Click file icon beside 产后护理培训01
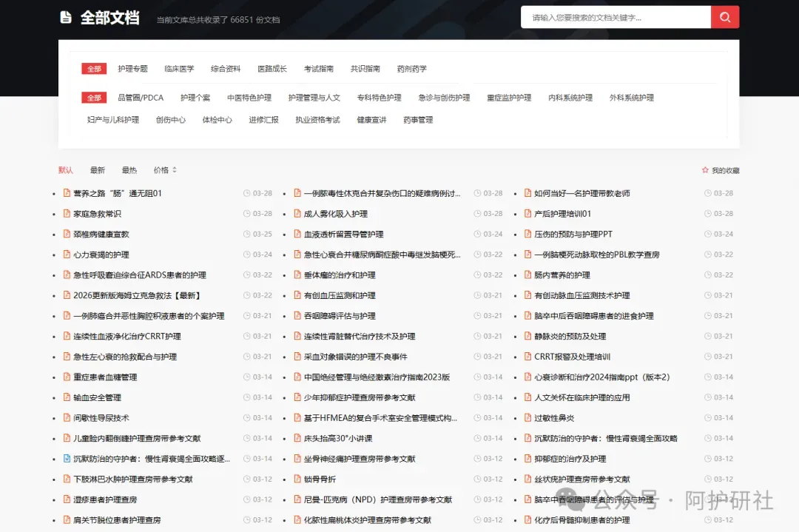Screen dimensions: 799x532 click(x=528, y=213)
